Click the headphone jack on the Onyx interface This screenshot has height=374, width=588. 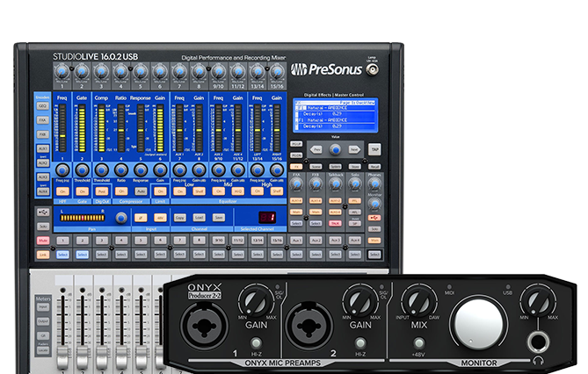[x=538, y=342]
